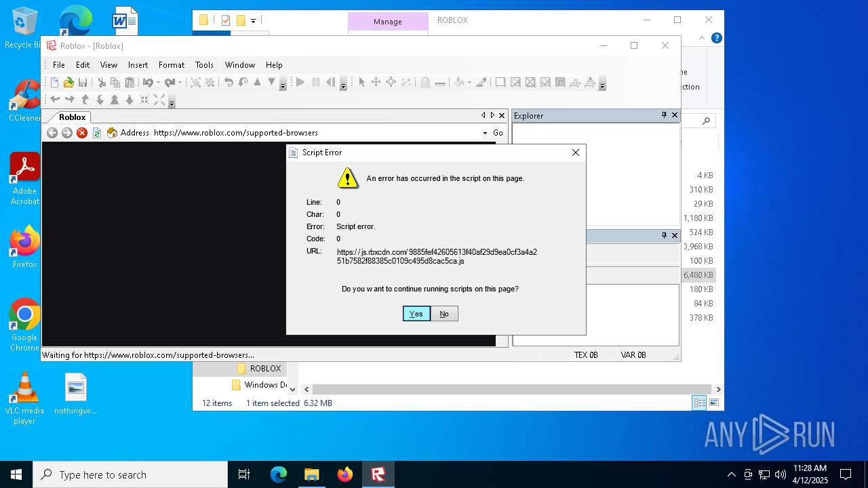Close the Explorer panel
Screen dimensions: 868x488
[675, 115]
